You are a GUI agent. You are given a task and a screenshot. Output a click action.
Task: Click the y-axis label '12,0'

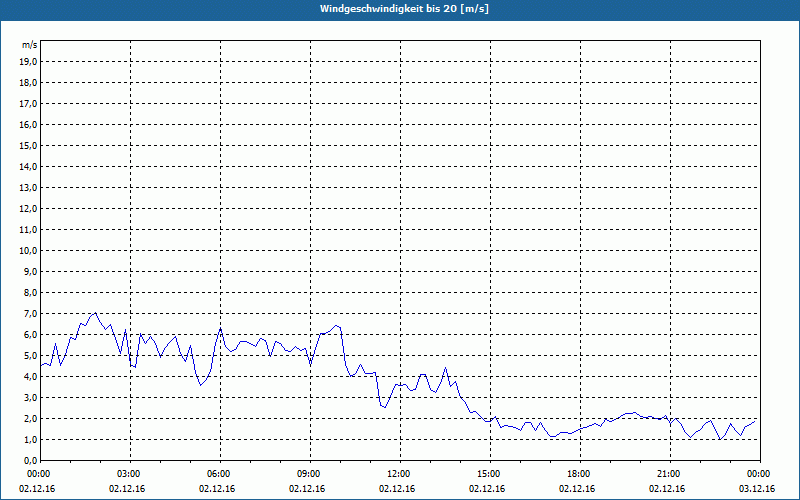pos(28,209)
